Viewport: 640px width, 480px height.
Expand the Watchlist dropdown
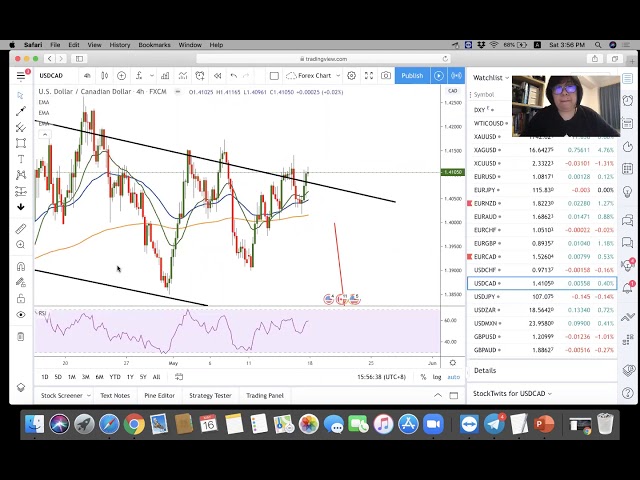point(490,77)
